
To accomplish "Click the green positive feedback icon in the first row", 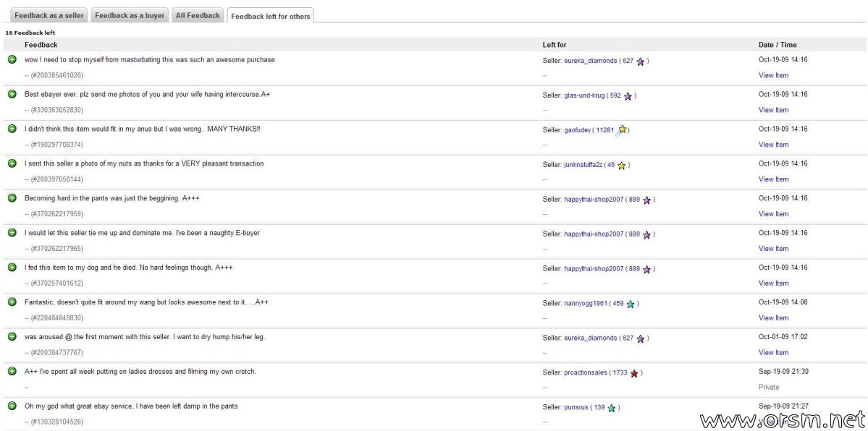I will [12, 59].
